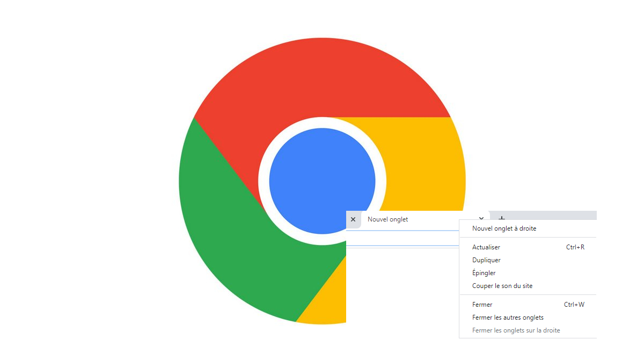Screen dimensions: 644x362
Task: Open a new tab with the plus button
Action: click(x=502, y=218)
